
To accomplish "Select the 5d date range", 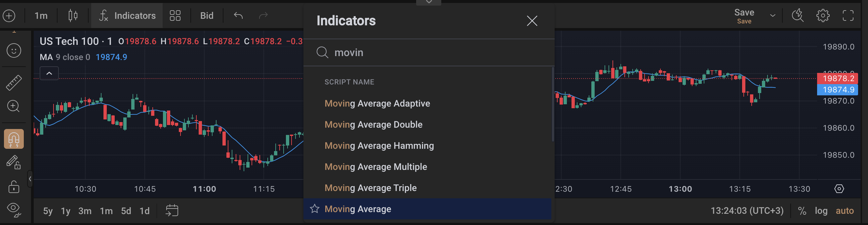I will point(126,211).
